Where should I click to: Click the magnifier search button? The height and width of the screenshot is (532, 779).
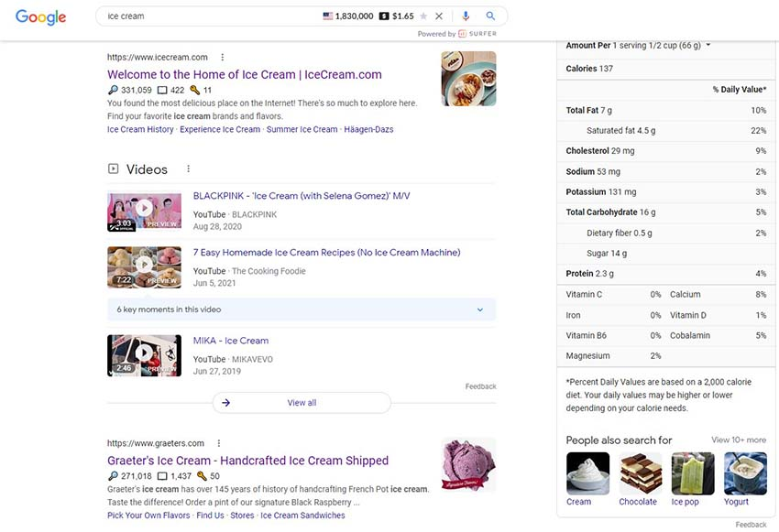point(490,16)
